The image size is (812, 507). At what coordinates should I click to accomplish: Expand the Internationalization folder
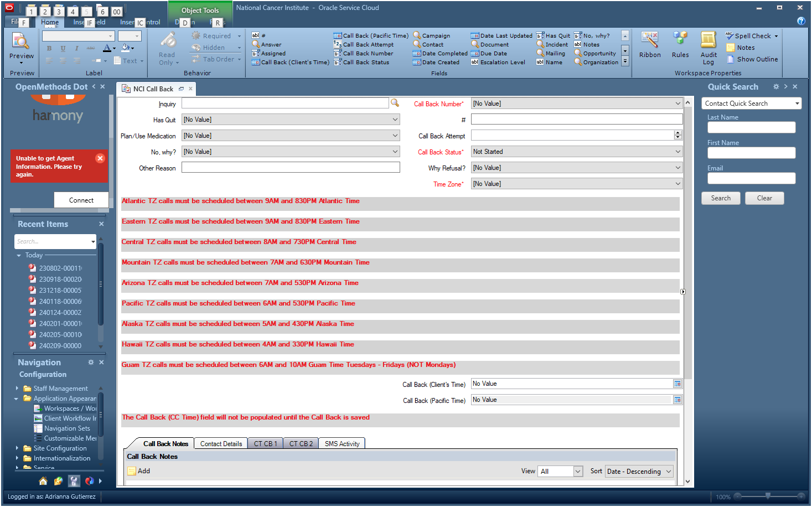(17, 458)
